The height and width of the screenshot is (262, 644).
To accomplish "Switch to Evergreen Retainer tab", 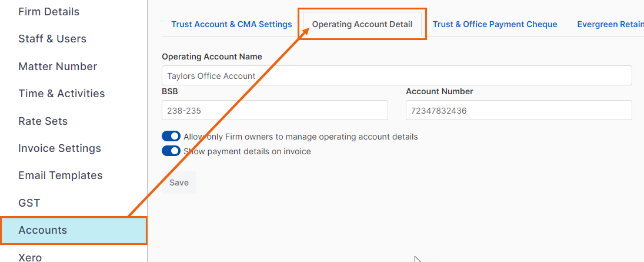I will tap(610, 24).
